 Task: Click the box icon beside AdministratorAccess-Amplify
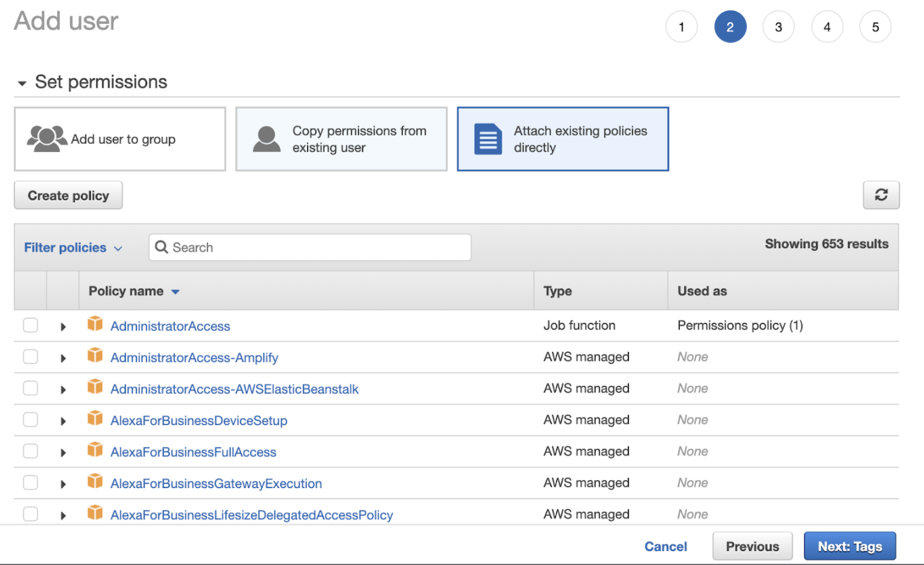(95, 356)
